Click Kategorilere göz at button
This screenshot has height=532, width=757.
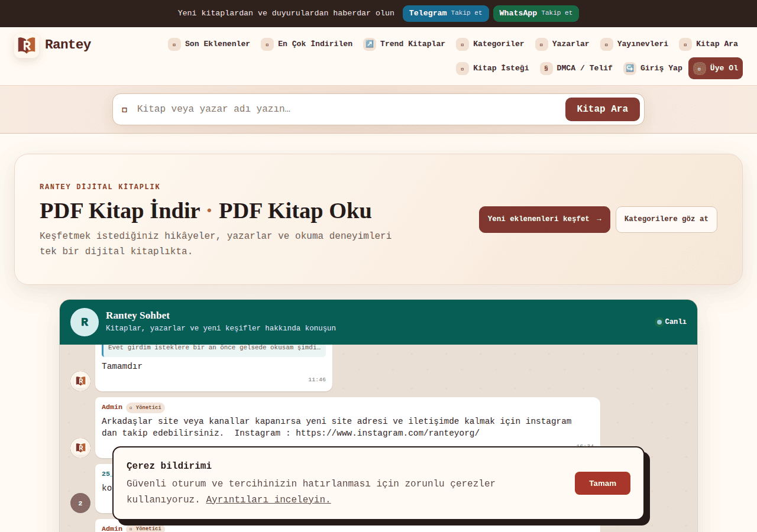coord(667,219)
